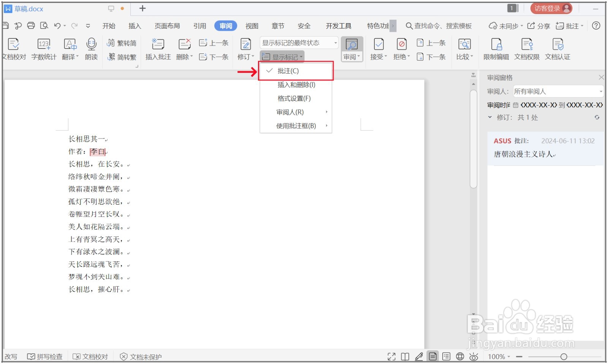Collapse the 修订: 共 1 处 section
The height and width of the screenshot is (364, 608).
[490, 117]
